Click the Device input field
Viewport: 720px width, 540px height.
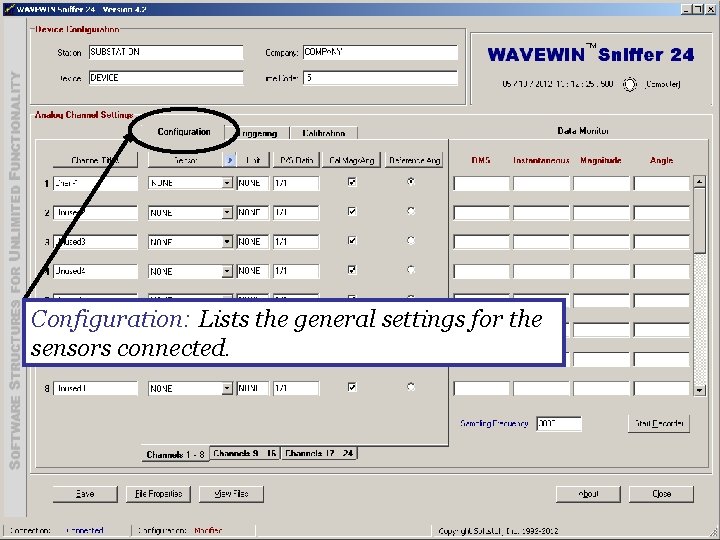166,78
